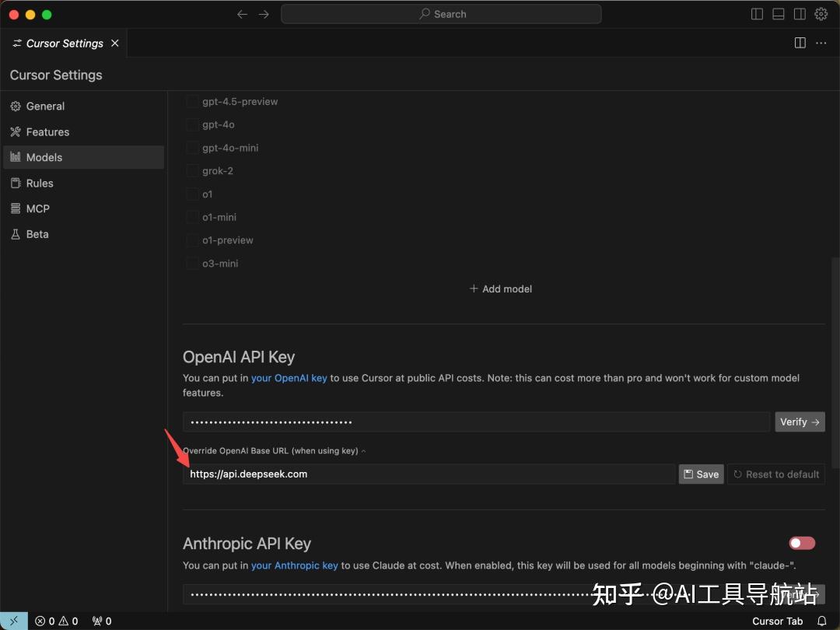
Task: Verify the OpenAI API key
Action: pyautogui.click(x=800, y=422)
